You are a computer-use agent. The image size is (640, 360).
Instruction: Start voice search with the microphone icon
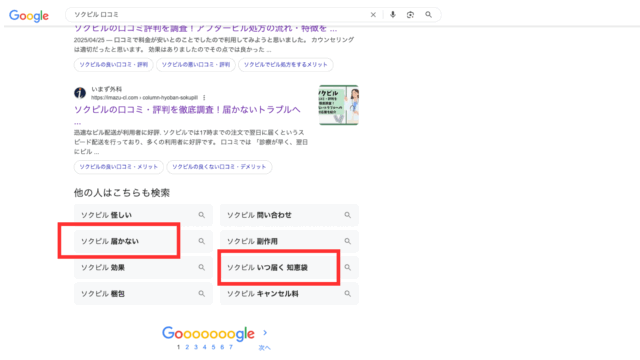pos(393,15)
